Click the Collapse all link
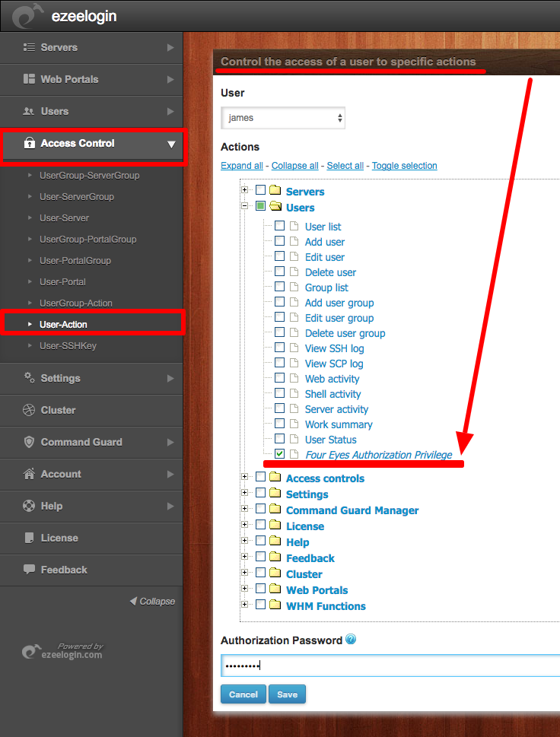The height and width of the screenshot is (737, 560). (294, 166)
